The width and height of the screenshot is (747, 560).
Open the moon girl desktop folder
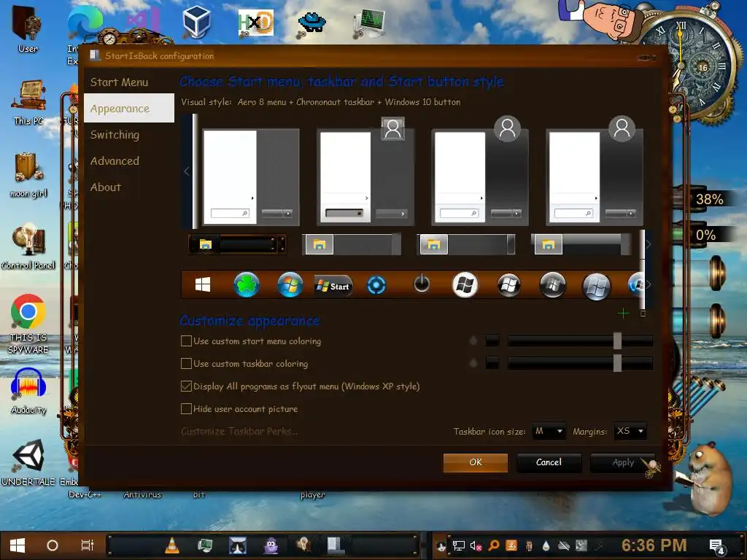click(x=28, y=175)
